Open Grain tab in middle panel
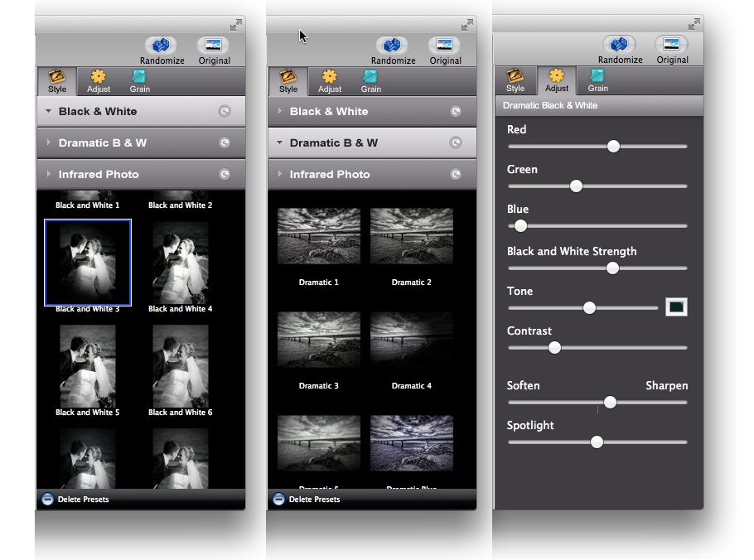This screenshot has width=754, height=560. [x=370, y=81]
